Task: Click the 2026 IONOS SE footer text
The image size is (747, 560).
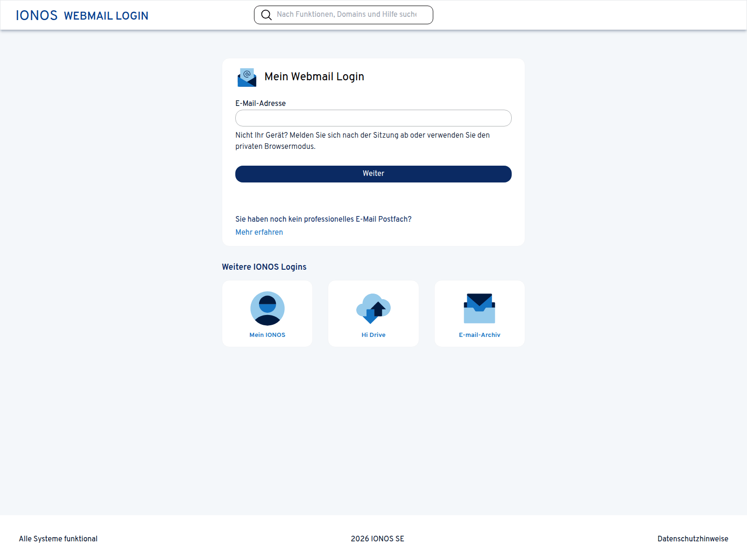Action: coord(378,539)
